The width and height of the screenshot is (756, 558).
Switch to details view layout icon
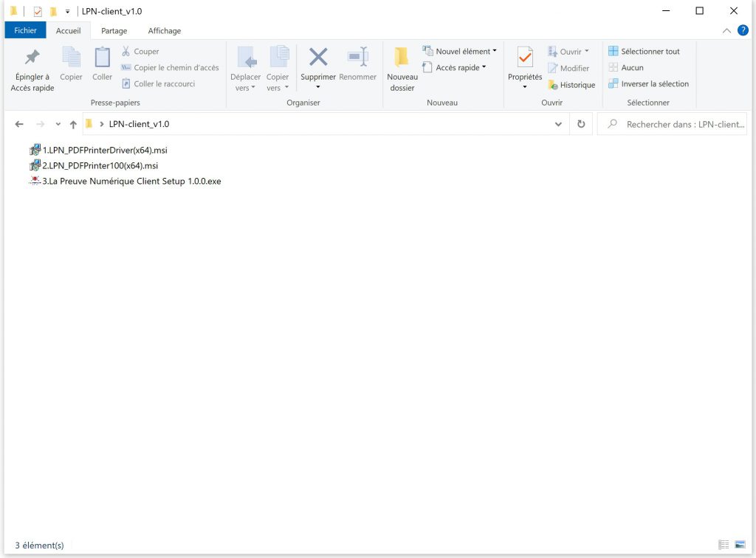[x=724, y=545]
